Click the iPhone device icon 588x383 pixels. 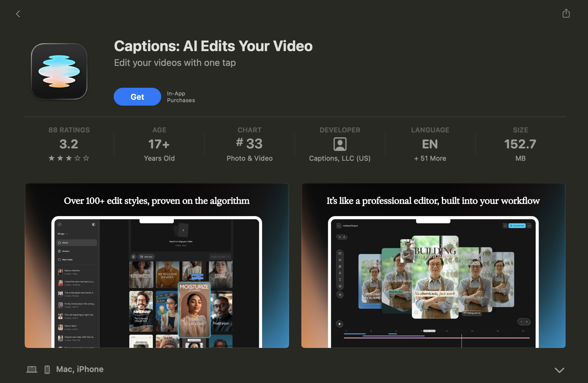47,369
